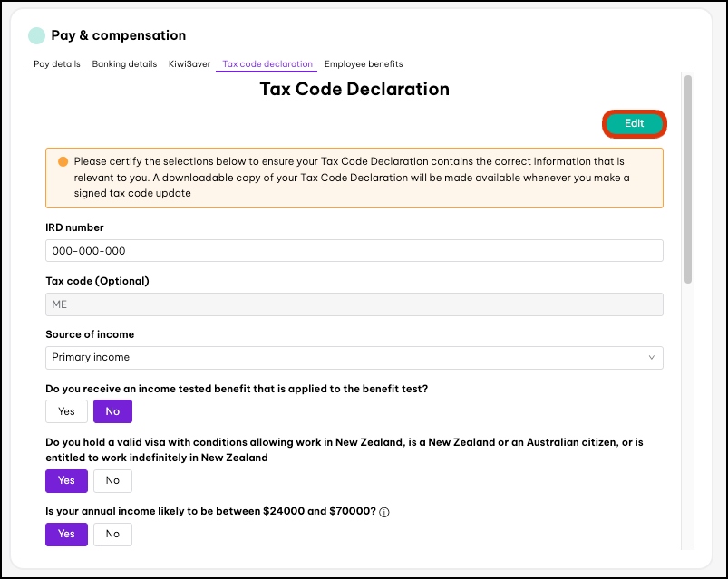Select Yes for income tested benefit

(66, 411)
